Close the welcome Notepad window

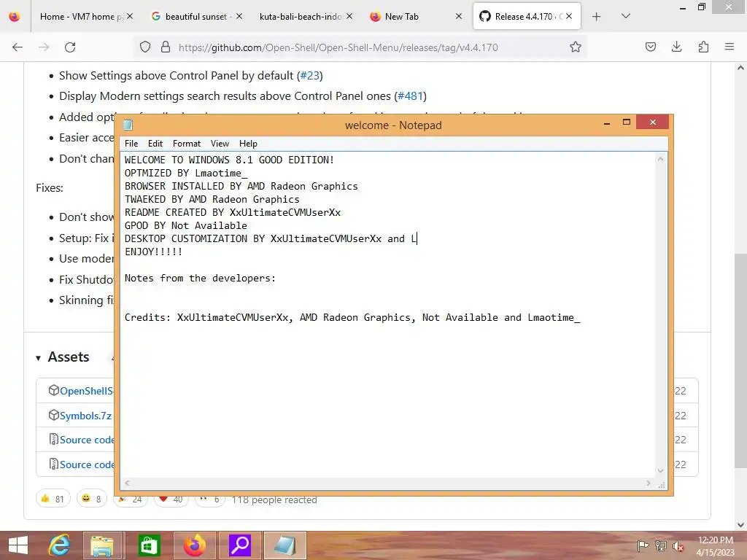tap(653, 122)
